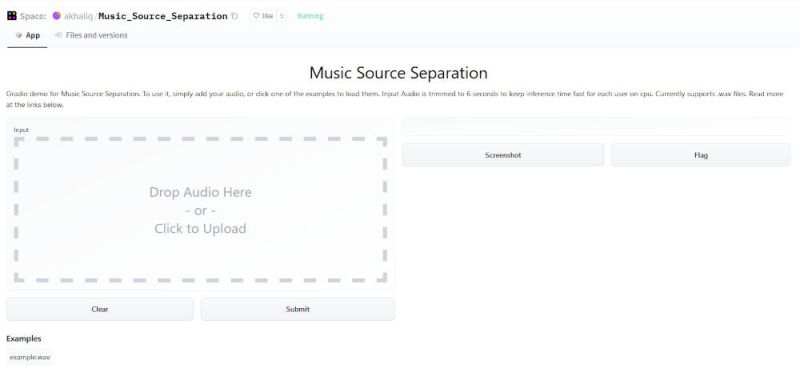800x384 pixels.
Task: Switch to the Files and versions tab
Action: pos(91,36)
